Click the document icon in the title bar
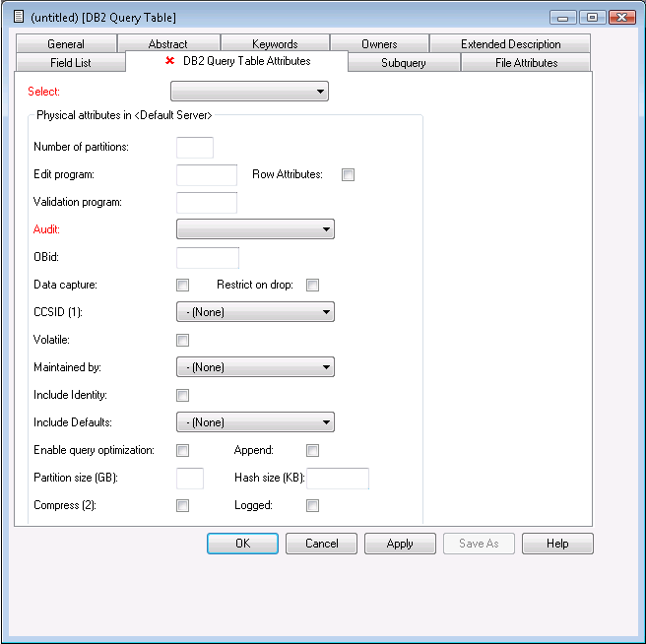646x644 pixels. [18, 17]
